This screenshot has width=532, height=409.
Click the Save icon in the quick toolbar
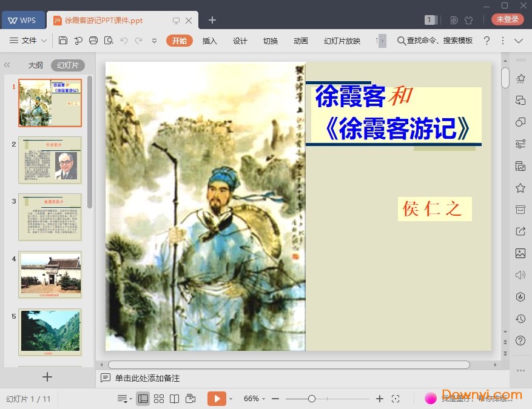coord(64,41)
